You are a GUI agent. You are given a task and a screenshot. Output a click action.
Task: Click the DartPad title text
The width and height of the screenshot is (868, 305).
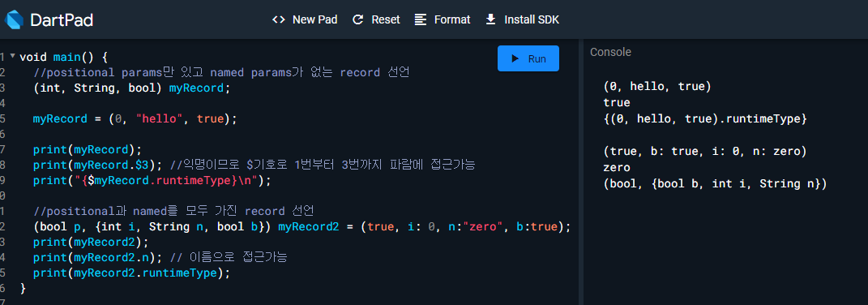point(62,20)
